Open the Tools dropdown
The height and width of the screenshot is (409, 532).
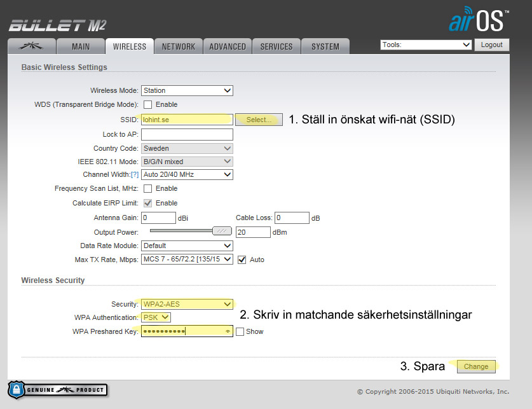click(x=426, y=45)
